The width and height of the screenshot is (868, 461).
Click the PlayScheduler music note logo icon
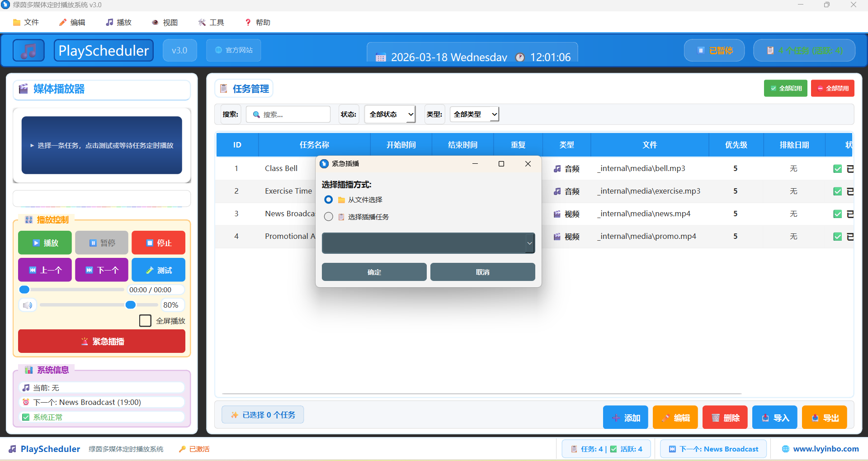[x=28, y=50]
